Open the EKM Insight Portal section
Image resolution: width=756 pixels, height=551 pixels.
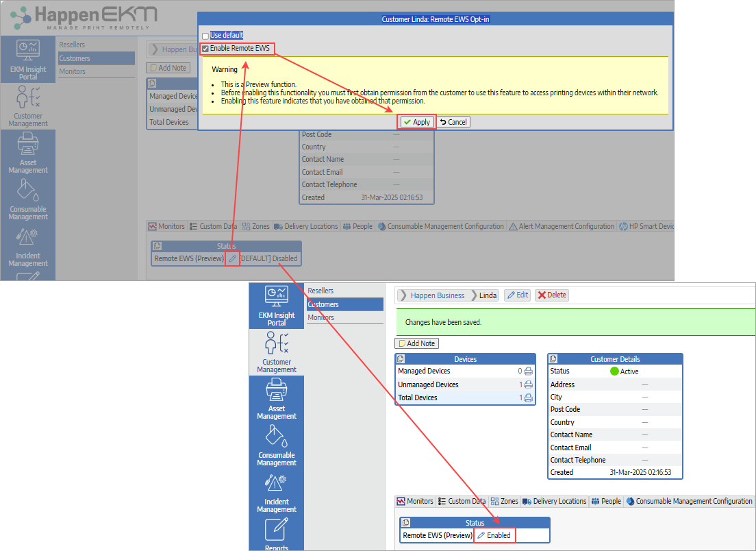(x=276, y=305)
